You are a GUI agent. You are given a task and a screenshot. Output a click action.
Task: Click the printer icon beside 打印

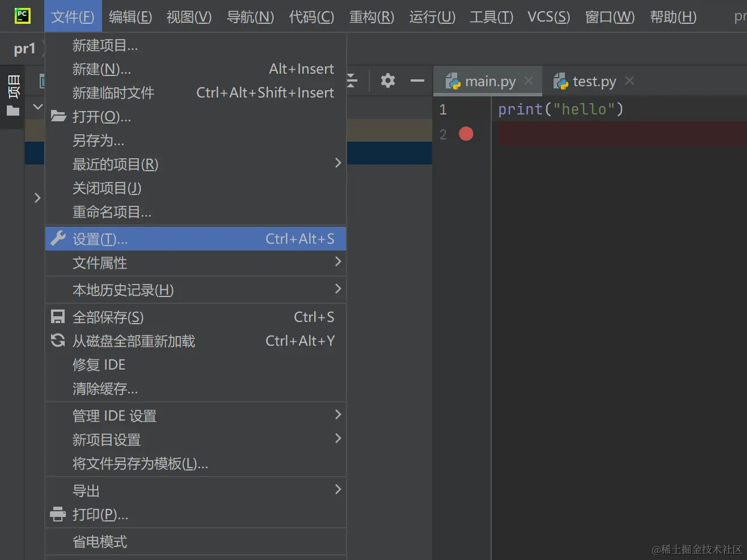pos(58,514)
